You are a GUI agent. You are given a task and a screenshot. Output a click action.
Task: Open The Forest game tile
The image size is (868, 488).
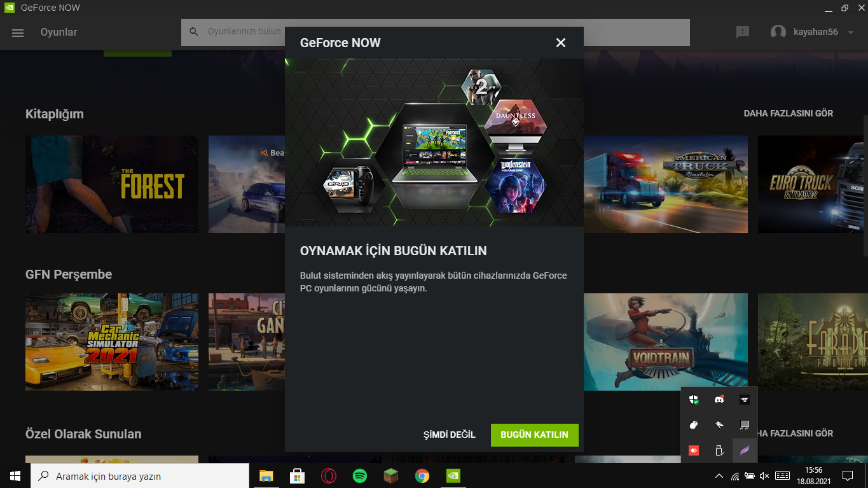coord(112,184)
